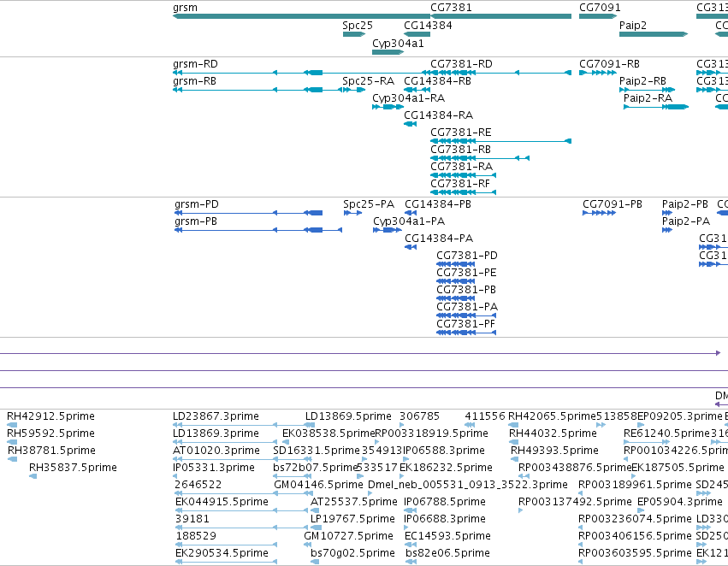Select EST label LD23867.3prime

216,416
